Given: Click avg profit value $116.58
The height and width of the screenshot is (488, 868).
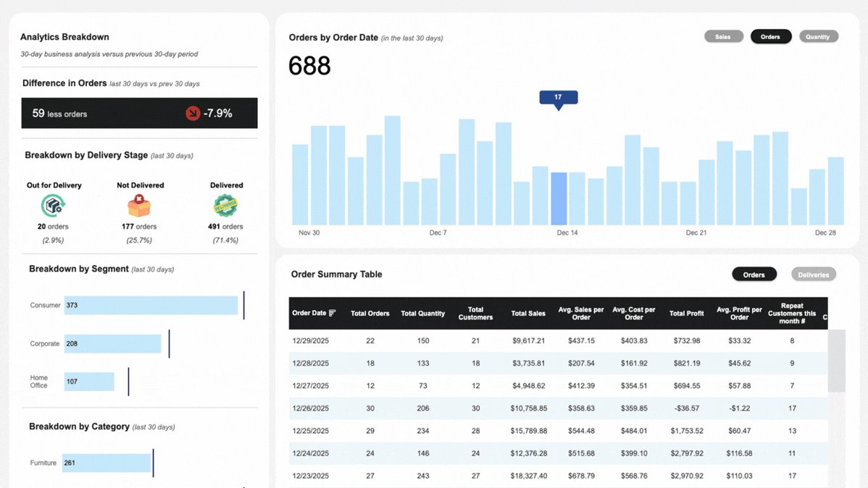Looking at the screenshot, I should click(x=739, y=453).
